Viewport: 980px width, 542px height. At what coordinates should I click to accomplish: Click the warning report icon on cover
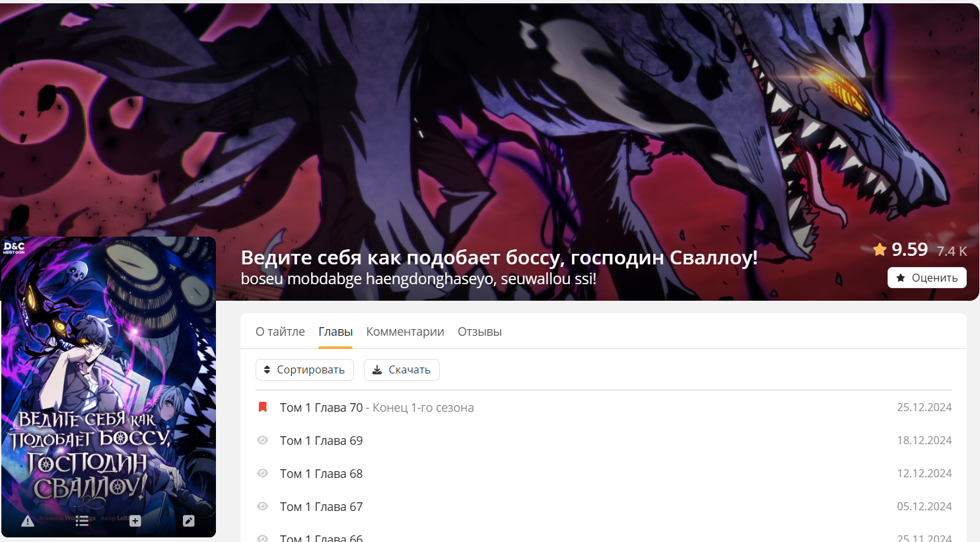click(x=28, y=521)
